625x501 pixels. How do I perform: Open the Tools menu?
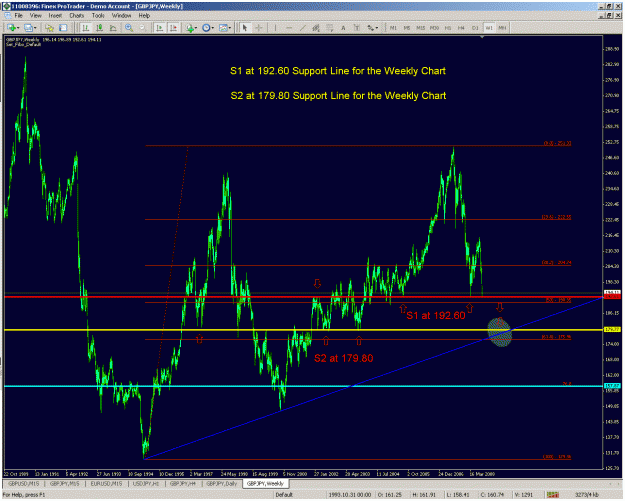pyautogui.click(x=98, y=16)
